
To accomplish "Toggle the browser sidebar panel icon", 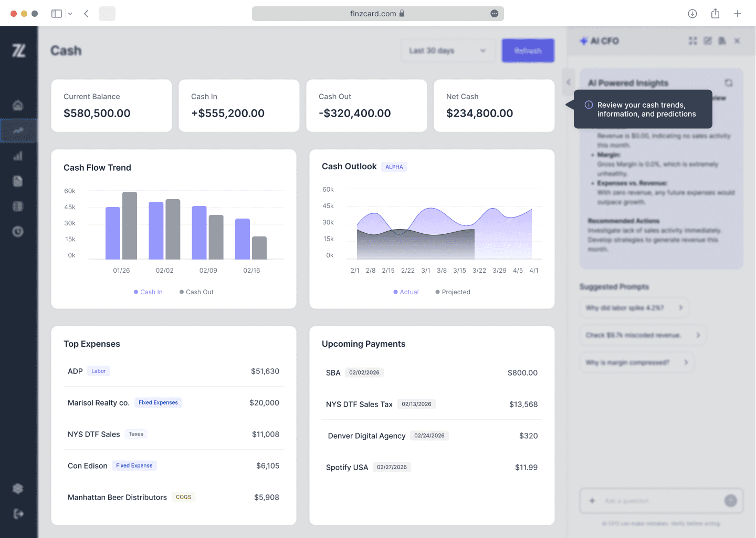I will [57, 14].
